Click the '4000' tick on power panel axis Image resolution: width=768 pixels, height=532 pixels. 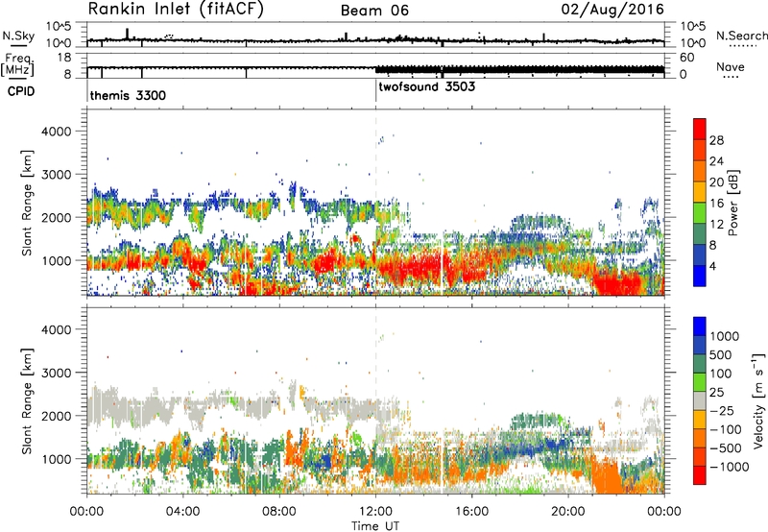[56, 132]
